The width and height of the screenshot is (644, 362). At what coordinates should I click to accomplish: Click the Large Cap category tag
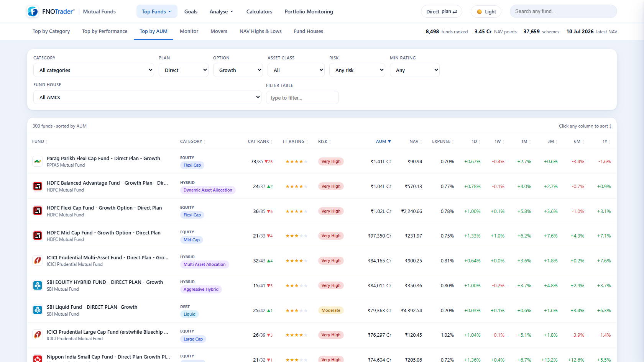(193, 339)
